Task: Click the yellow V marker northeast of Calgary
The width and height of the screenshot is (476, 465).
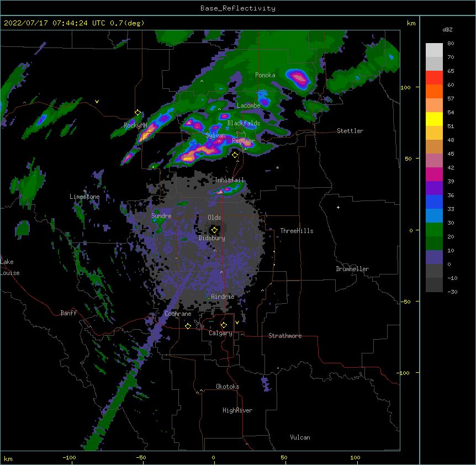Action: coord(237,323)
